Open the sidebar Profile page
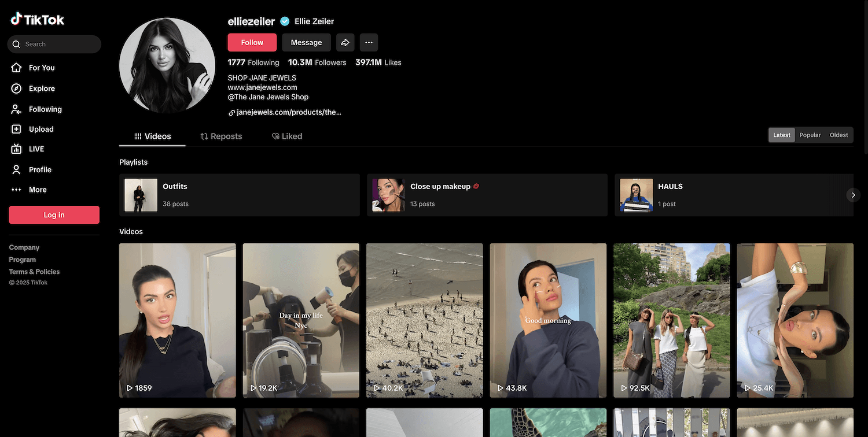This screenshot has width=868, height=437. (39, 169)
